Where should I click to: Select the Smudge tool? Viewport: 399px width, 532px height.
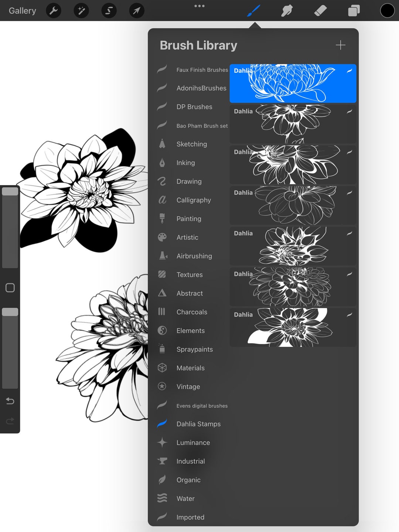[x=287, y=11]
